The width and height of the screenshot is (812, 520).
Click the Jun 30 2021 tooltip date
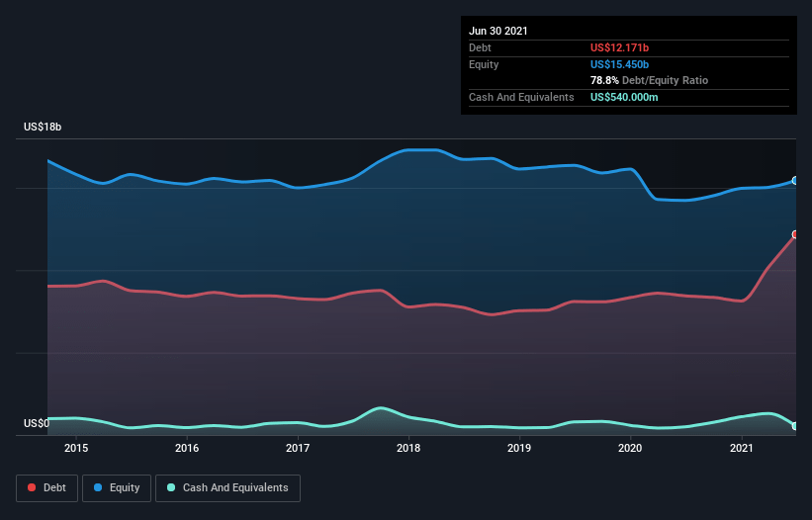point(498,31)
